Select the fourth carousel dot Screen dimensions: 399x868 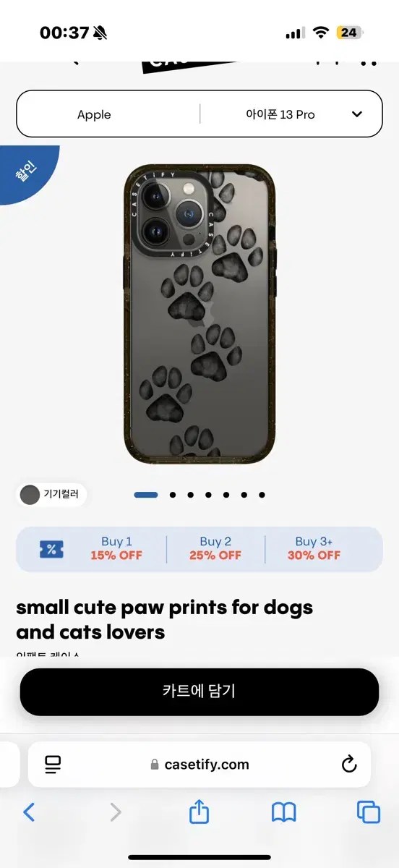pyautogui.click(x=208, y=495)
